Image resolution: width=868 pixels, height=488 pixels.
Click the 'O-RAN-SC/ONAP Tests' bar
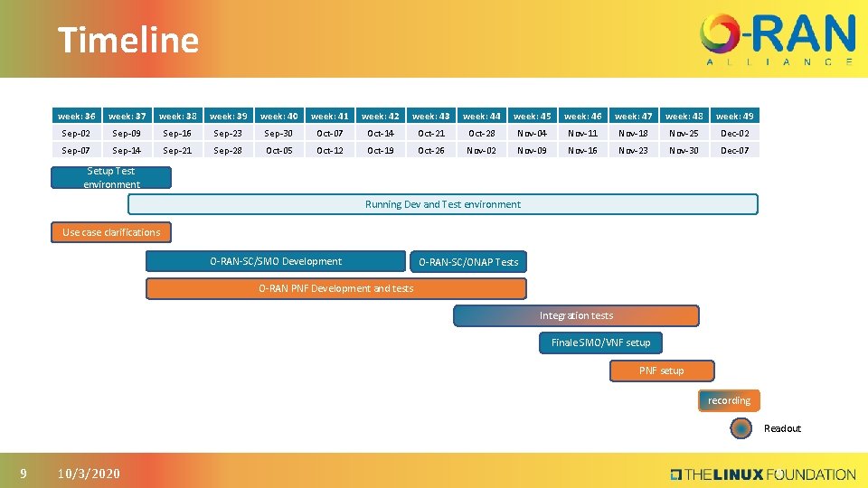pos(468,262)
